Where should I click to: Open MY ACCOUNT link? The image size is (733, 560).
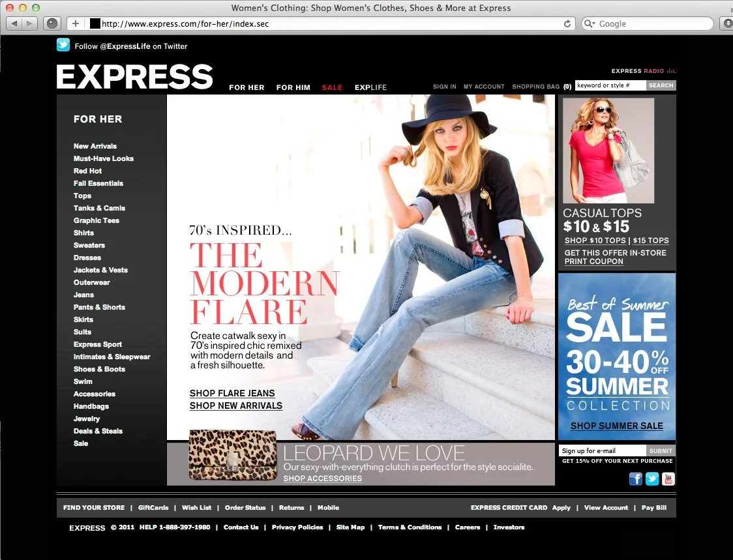484,87
